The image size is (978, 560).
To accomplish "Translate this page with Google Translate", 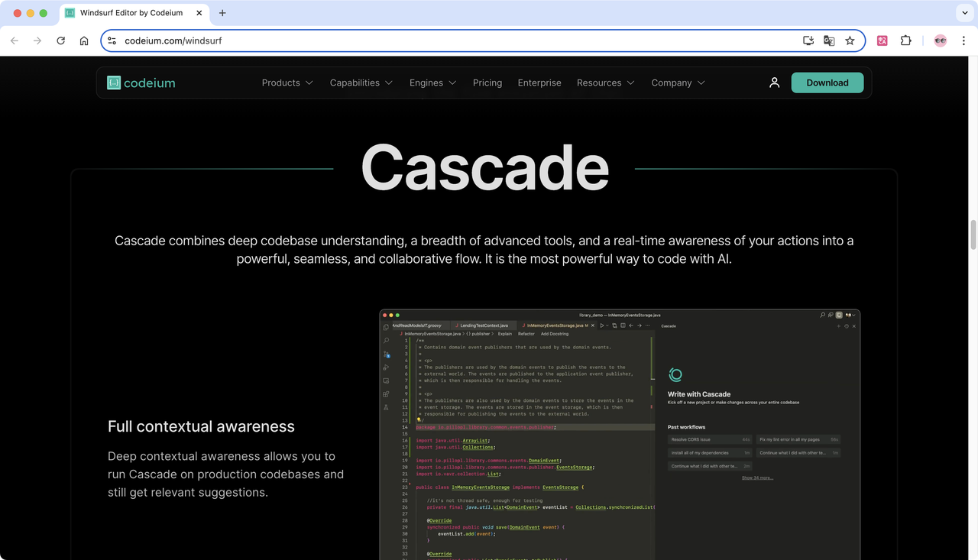I will pos(829,40).
